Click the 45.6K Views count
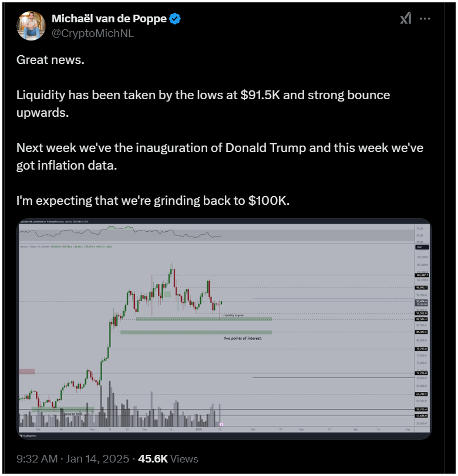Screen dimensions: 458x476 [168, 458]
